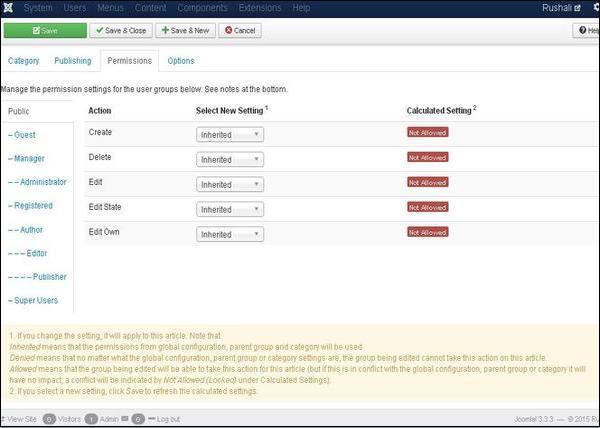The image size is (600, 428).
Task: Click the Help toolbar button
Action: pos(587,31)
